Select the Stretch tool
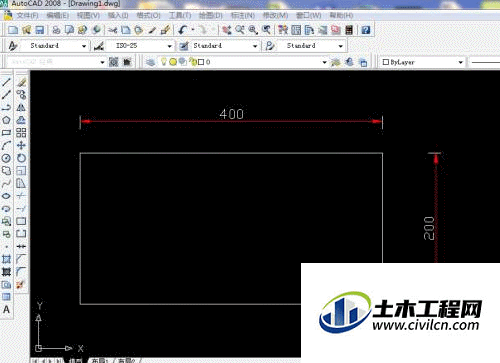Viewport: 500px width, 363px height. click(21, 183)
